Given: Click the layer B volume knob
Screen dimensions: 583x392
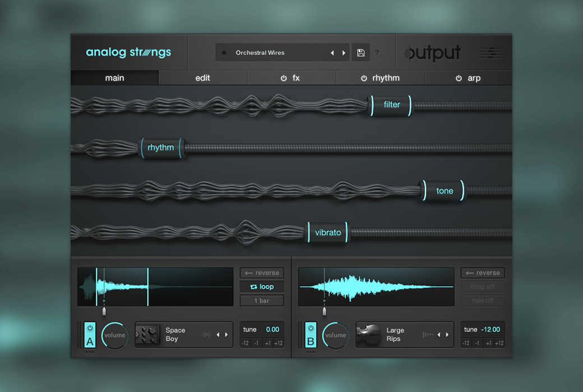Looking at the screenshot, I should click(x=335, y=335).
